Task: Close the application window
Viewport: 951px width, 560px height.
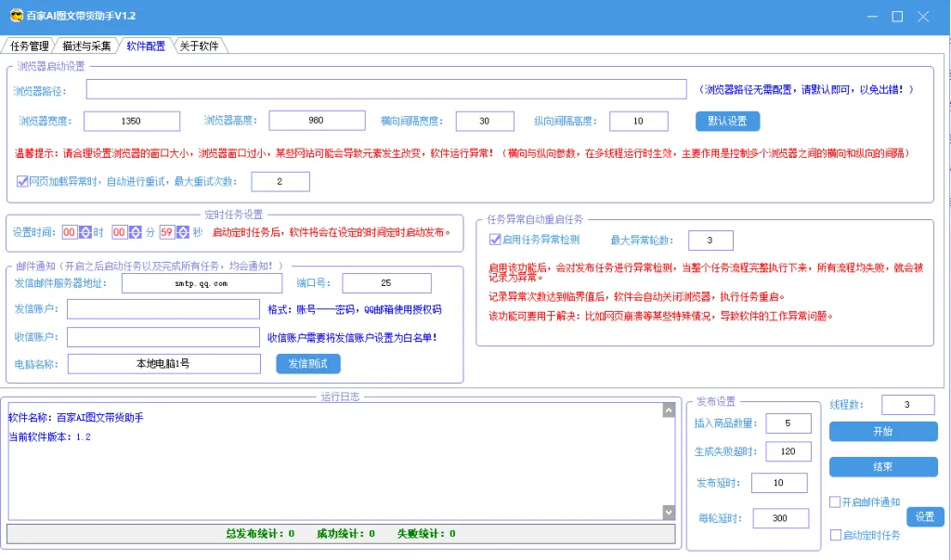Action: (x=923, y=17)
